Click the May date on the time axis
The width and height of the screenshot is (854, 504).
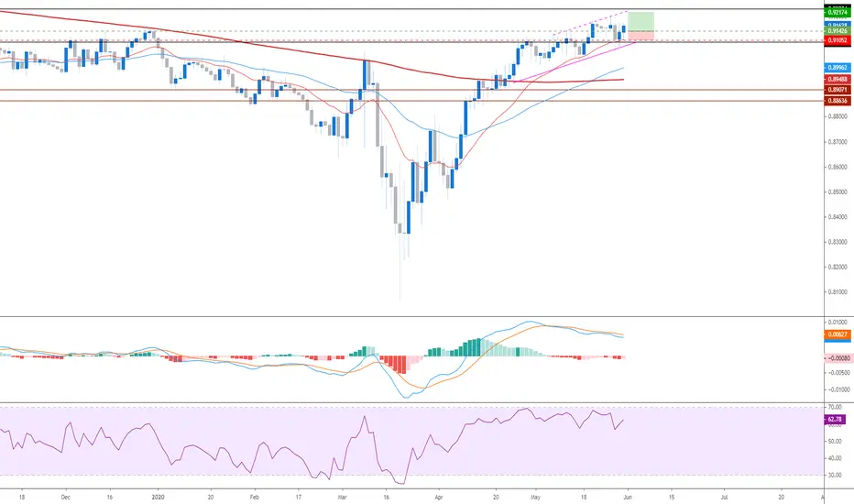(535, 497)
